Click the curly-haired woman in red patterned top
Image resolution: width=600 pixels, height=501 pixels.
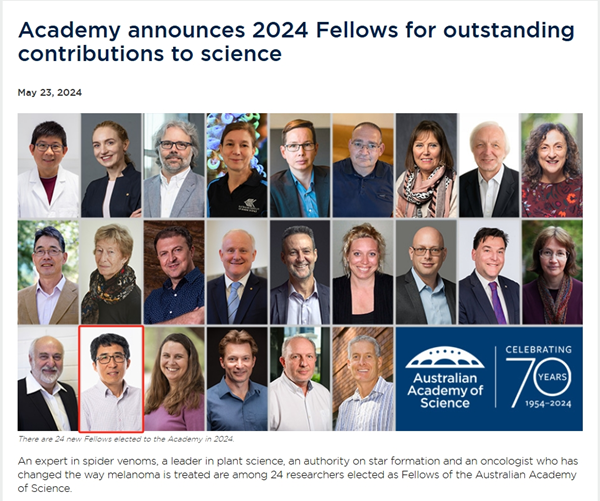point(550,166)
